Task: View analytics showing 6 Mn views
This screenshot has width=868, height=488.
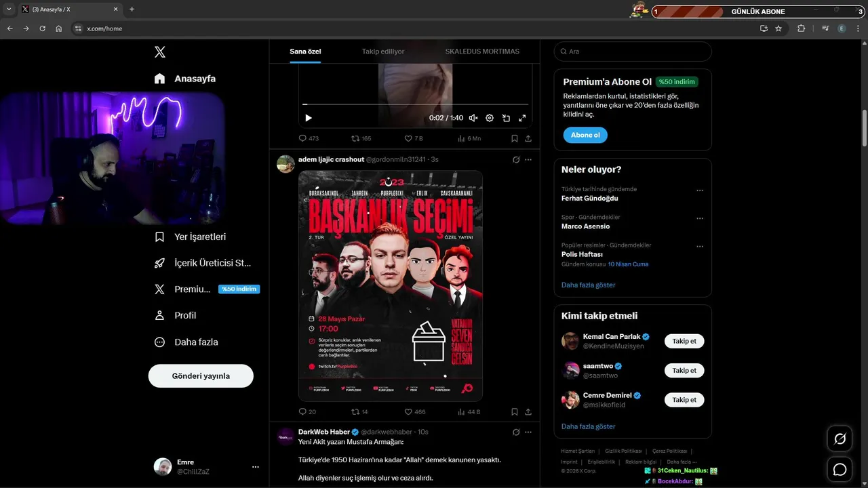Action: click(x=469, y=138)
